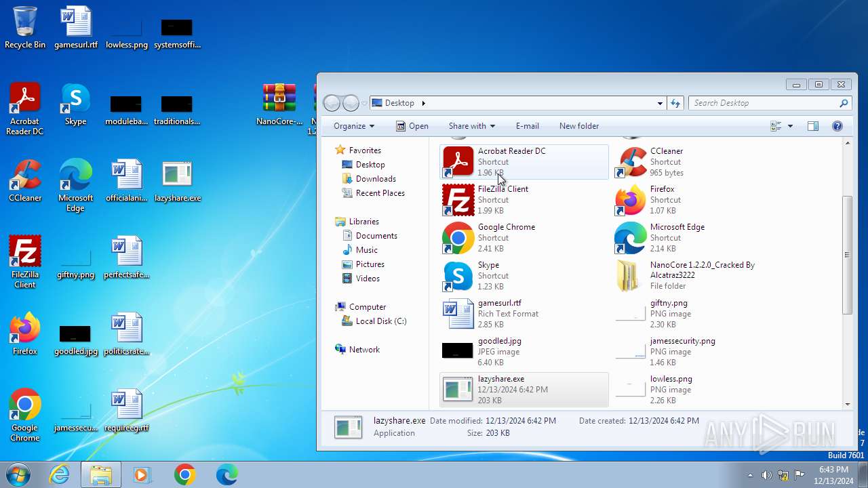Click volume icon in system tray
The width and height of the screenshot is (868, 488).
(x=766, y=475)
